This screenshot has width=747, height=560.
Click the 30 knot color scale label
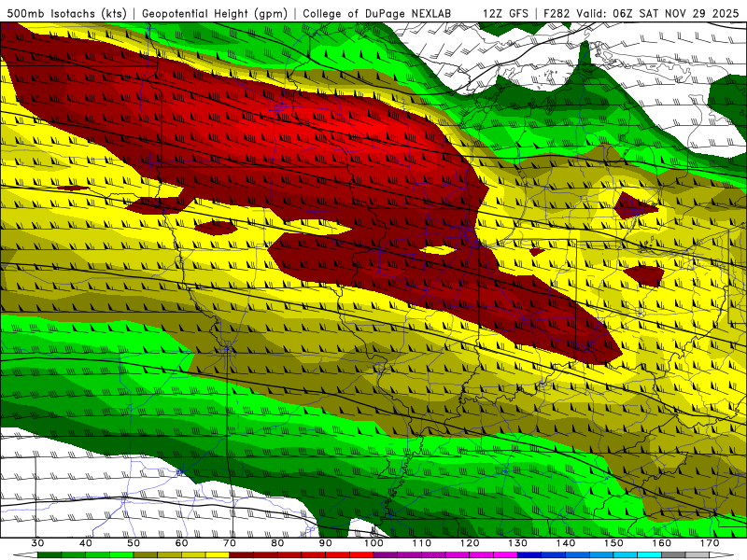37,543
